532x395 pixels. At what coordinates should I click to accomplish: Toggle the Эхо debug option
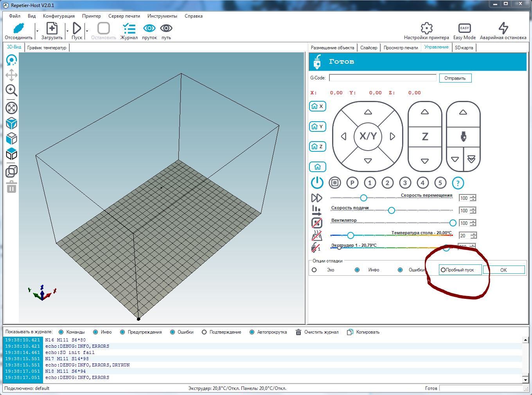pos(314,270)
